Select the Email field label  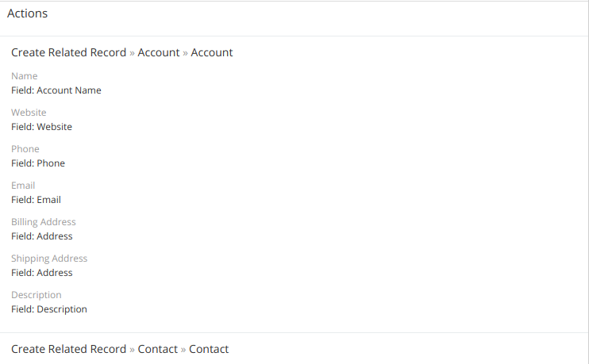(23, 186)
